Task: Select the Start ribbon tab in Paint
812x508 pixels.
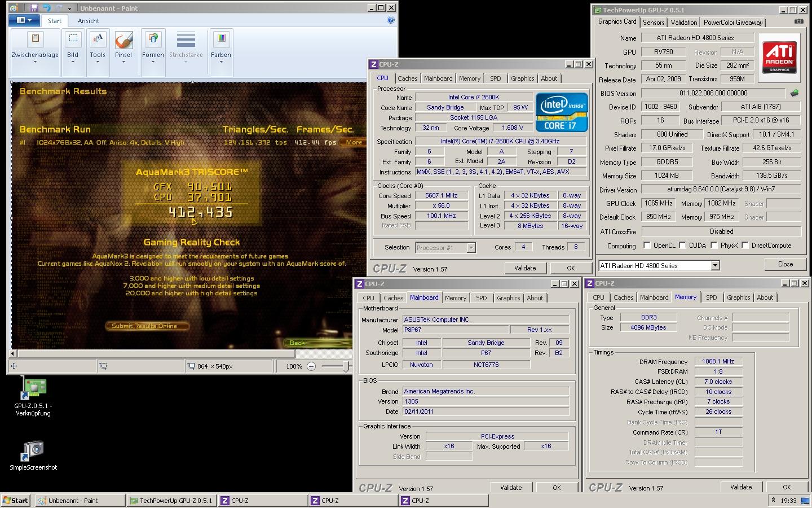Action: [x=55, y=21]
